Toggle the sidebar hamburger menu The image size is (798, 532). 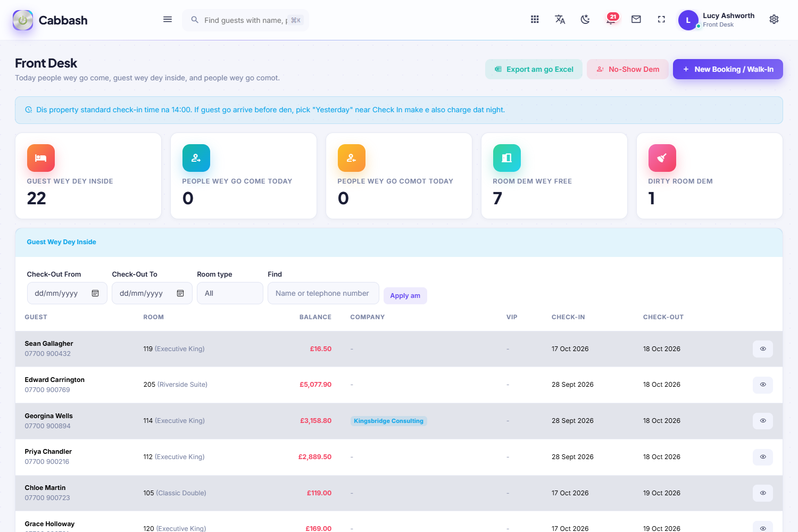tap(168, 20)
